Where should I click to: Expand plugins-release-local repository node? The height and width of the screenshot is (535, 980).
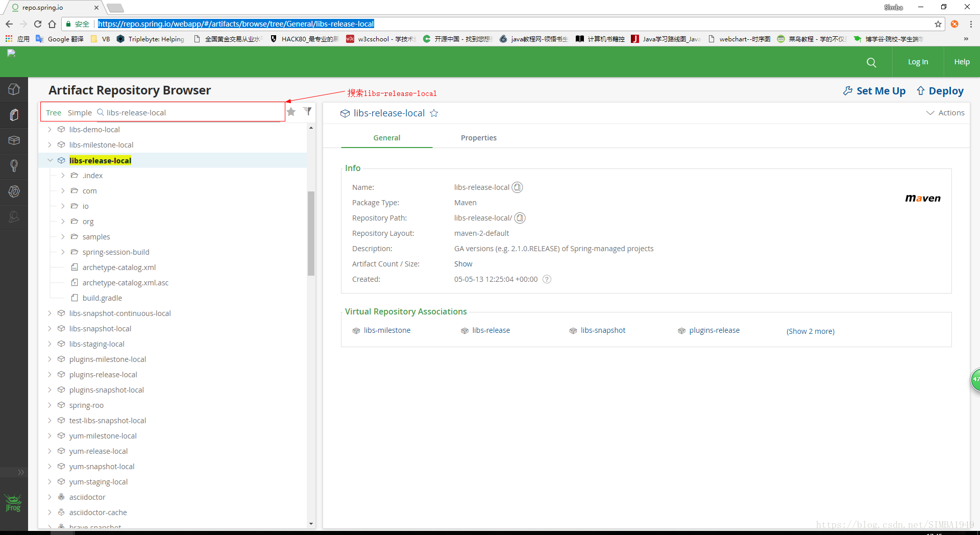pos(50,375)
